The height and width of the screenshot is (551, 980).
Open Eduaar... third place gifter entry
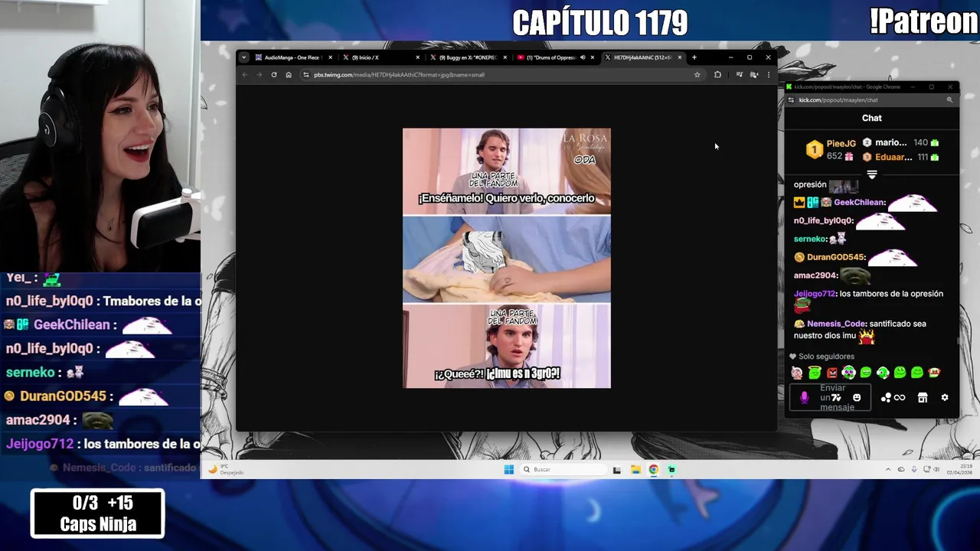click(900, 157)
